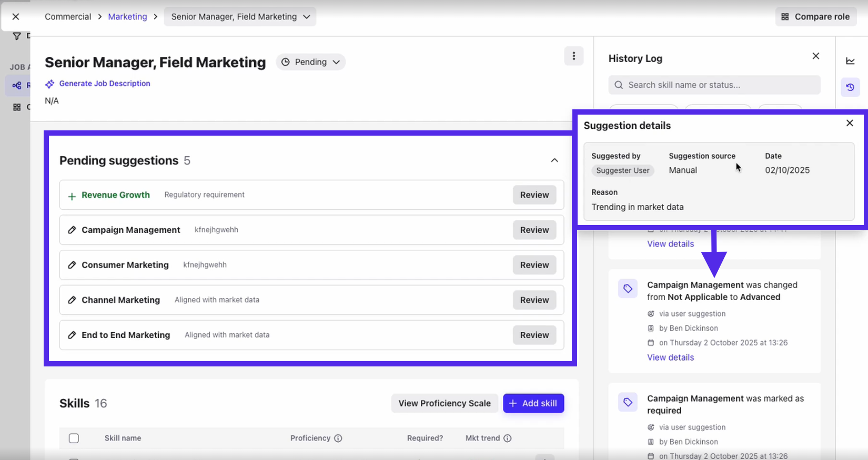Click the sparkle Generate Job Description icon

coord(49,84)
